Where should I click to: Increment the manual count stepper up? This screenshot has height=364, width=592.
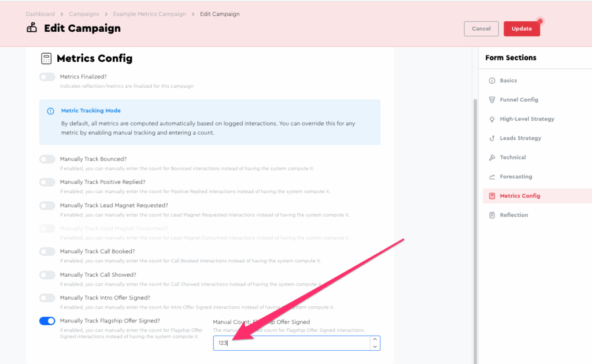[x=375, y=340]
